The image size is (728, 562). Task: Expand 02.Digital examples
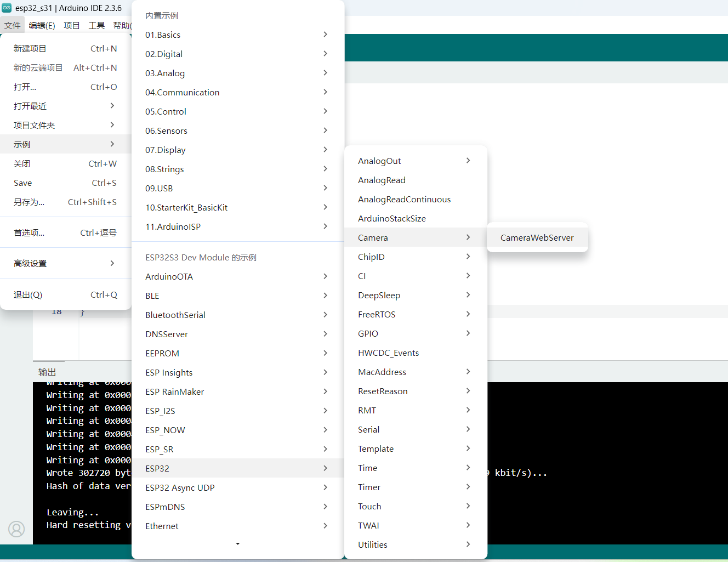(238, 54)
